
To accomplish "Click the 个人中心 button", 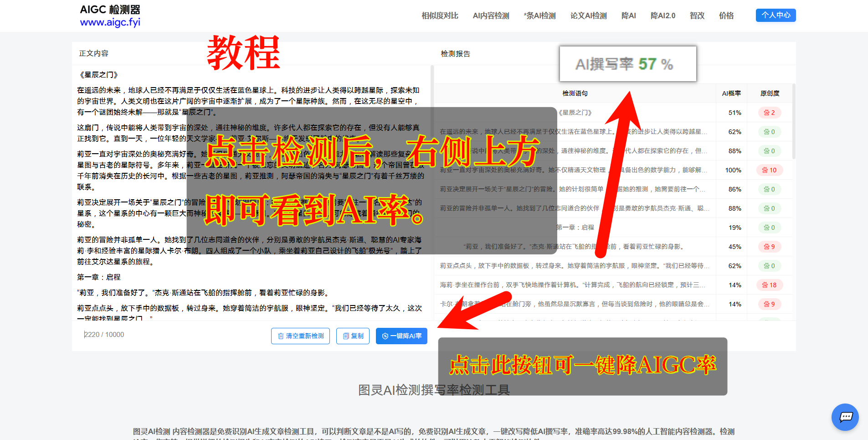I will tap(776, 15).
